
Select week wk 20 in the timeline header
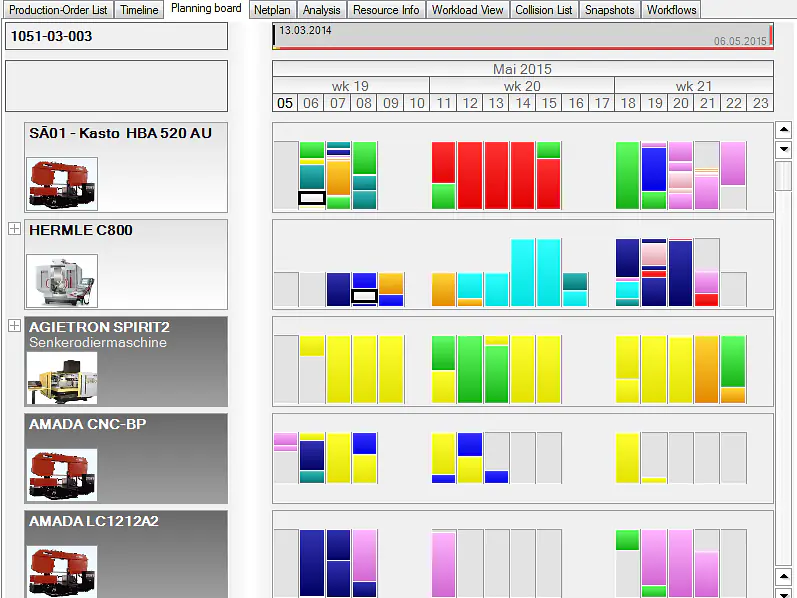(x=521, y=86)
